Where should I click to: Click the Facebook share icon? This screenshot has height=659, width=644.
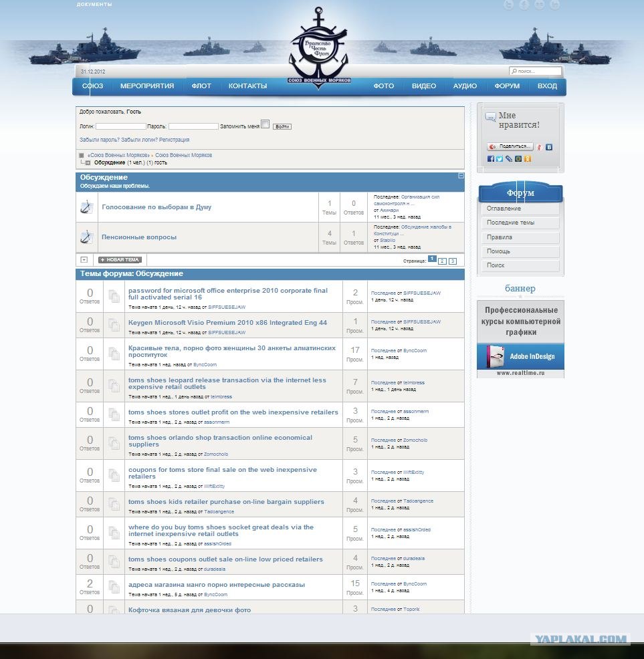(x=491, y=159)
